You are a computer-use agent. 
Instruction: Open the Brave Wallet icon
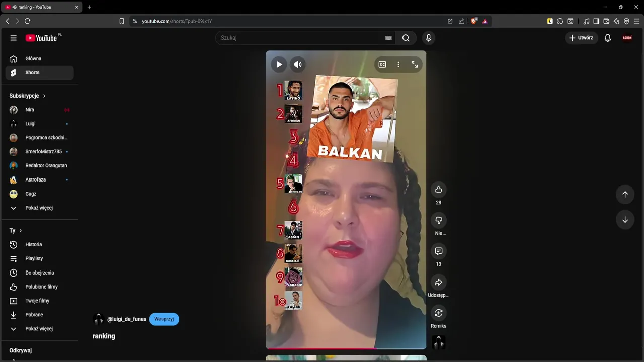click(606, 21)
